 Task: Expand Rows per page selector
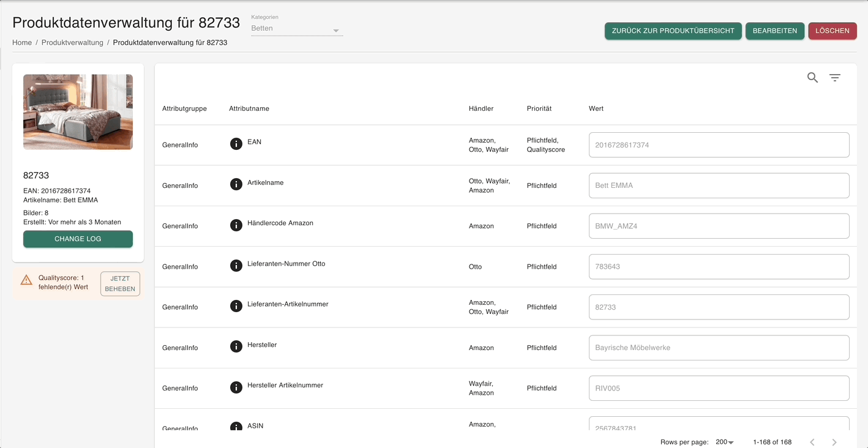[x=725, y=442]
